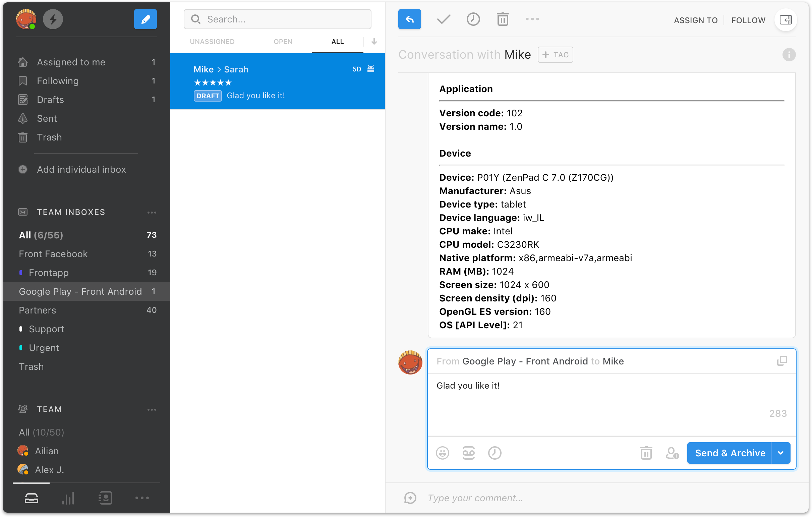This screenshot has width=812, height=517.
Task: Archive conversation with checkmark icon
Action: click(x=444, y=19)
